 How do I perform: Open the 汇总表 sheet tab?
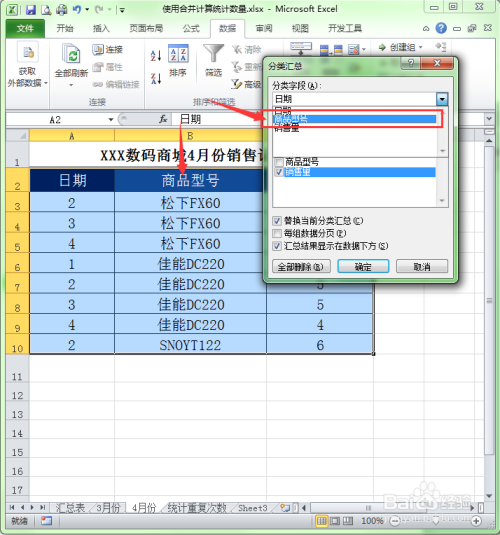click(x=70, y=508)
